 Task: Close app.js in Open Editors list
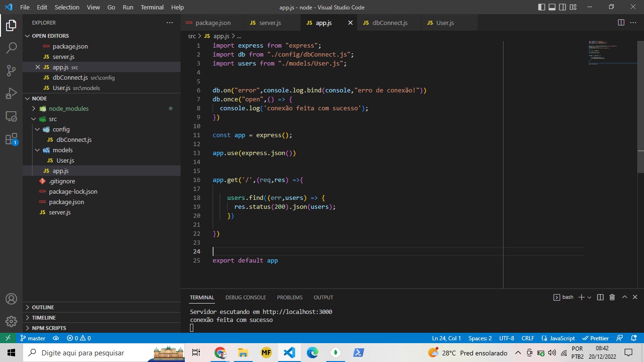(x=38, y=67)
